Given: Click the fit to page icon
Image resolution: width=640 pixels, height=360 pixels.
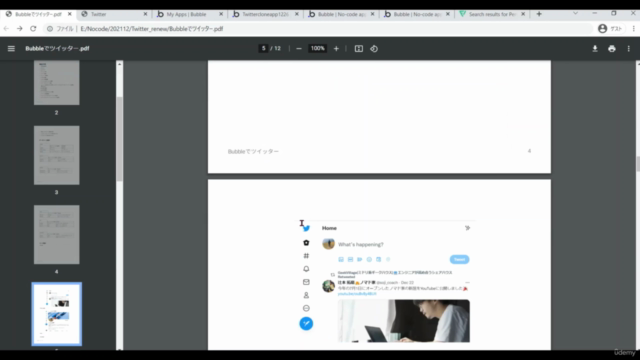Looking at the screenshot, I should pos(359,49).
